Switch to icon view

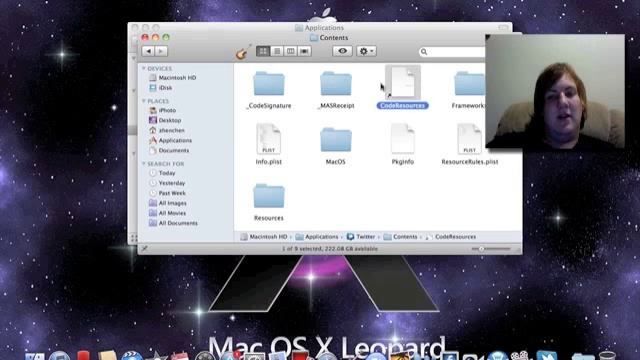[263, 51]
